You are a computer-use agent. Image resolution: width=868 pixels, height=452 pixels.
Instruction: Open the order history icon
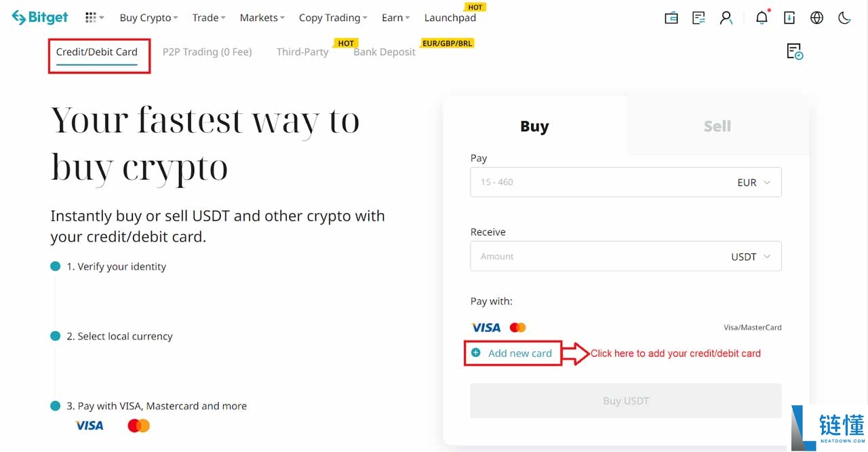coord(795,52)
